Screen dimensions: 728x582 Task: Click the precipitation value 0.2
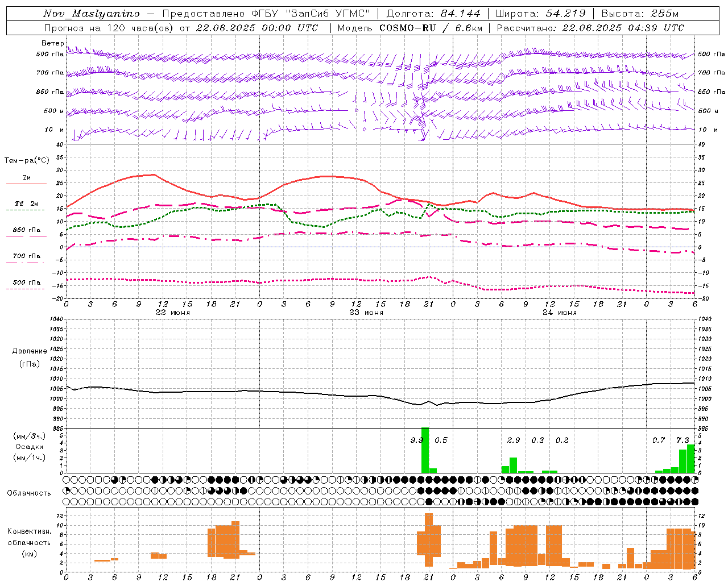[562, 440]
